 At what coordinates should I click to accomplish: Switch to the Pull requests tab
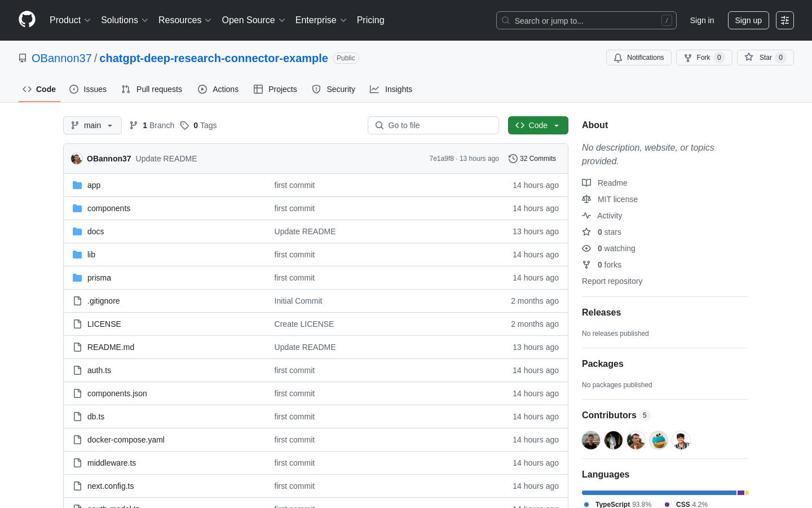coord(152,89)
